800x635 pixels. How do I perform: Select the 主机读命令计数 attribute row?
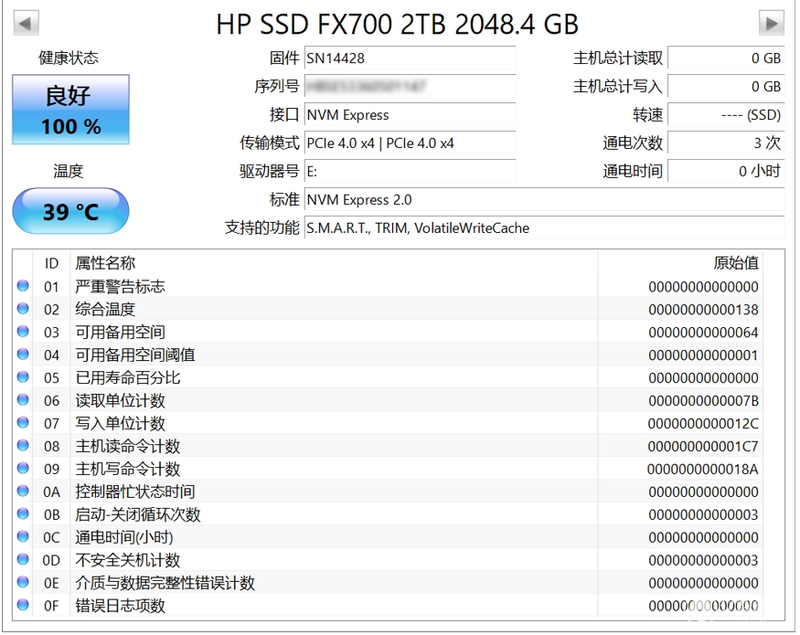click(x=388, y=446)
